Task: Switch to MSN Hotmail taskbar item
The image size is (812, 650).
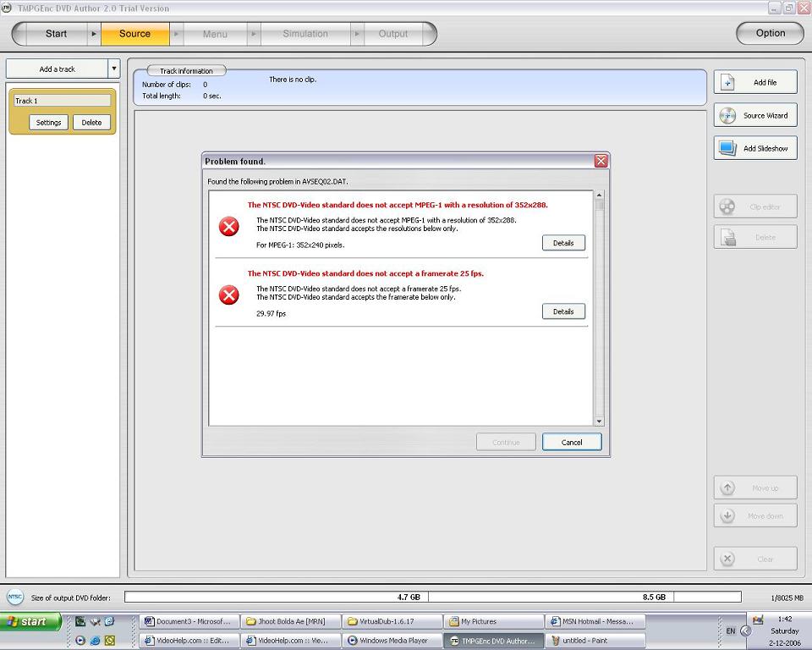Action: point(595,621)
